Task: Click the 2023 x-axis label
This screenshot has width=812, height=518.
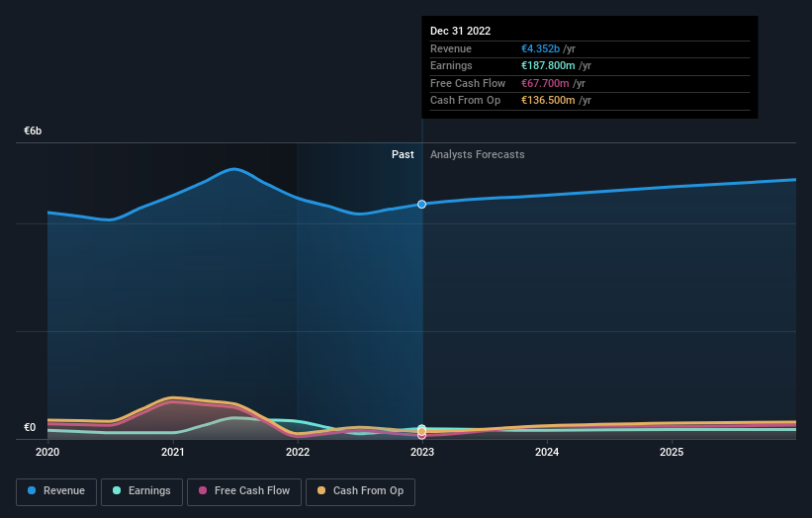Action: point(422,453)
